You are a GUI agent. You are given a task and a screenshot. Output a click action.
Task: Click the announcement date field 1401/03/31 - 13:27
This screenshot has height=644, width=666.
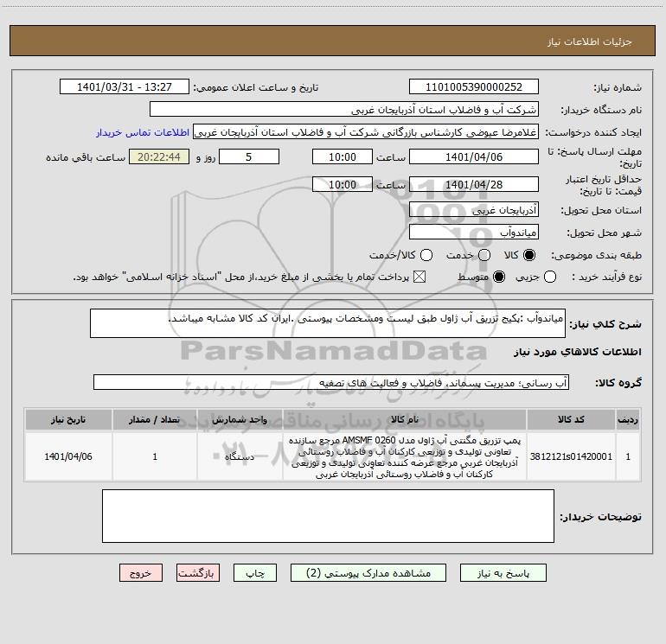[x=125, y=86]
